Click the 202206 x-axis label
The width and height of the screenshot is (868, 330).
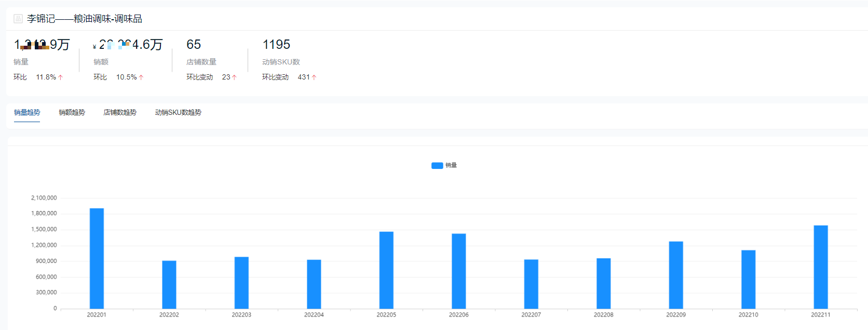click(x=459, y=315)
